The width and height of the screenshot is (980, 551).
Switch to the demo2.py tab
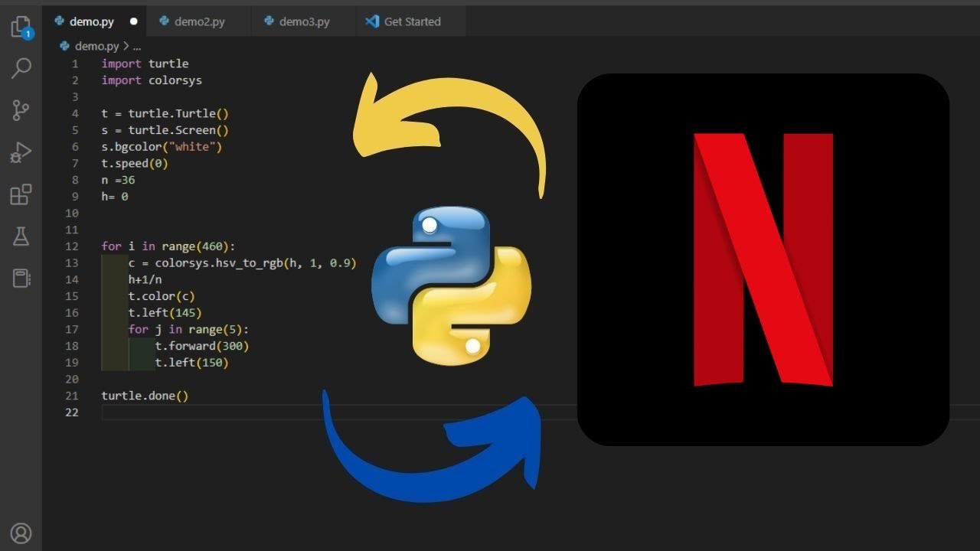tap(199, 21)
